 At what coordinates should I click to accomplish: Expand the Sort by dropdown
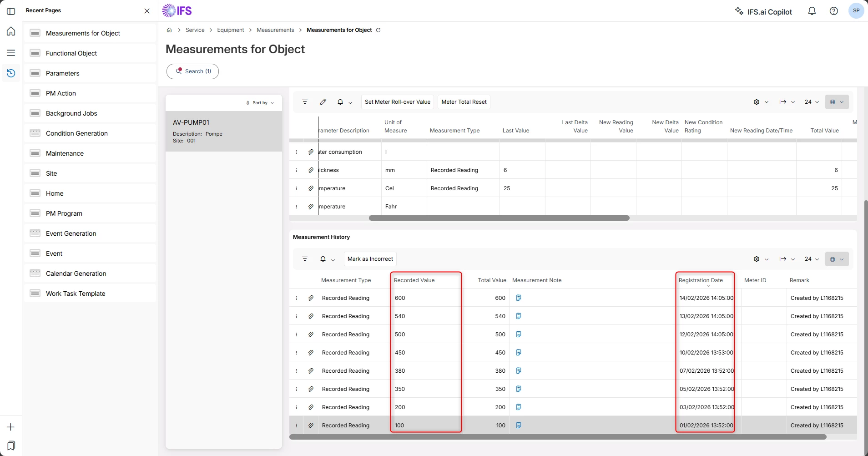pos(260,103)
